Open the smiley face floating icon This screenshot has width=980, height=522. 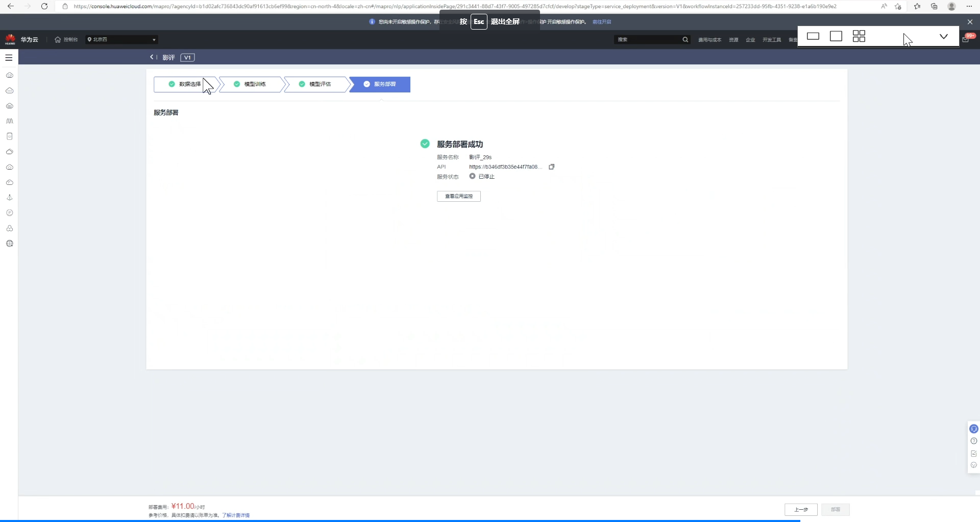pyautogui.click(x=974, y=465)
